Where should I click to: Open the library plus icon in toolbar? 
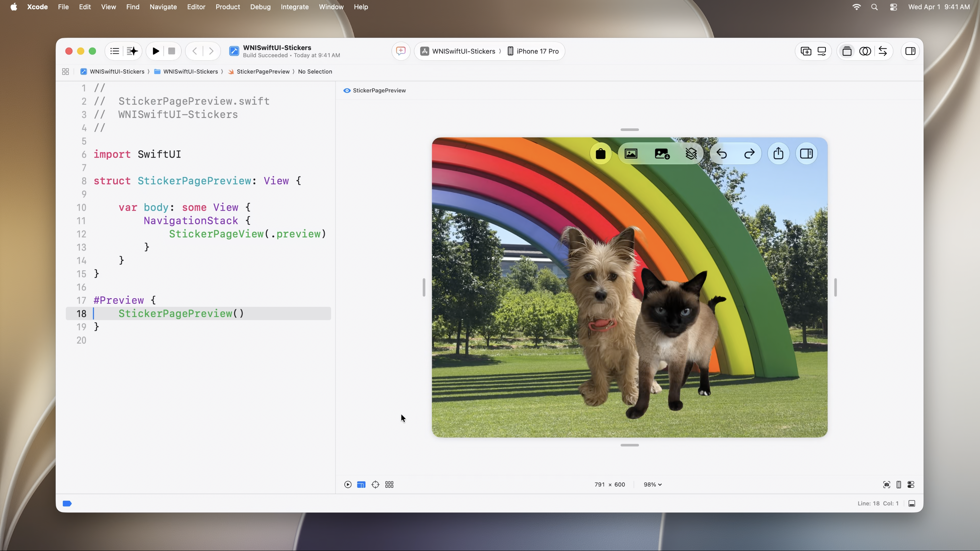(806, 51)
